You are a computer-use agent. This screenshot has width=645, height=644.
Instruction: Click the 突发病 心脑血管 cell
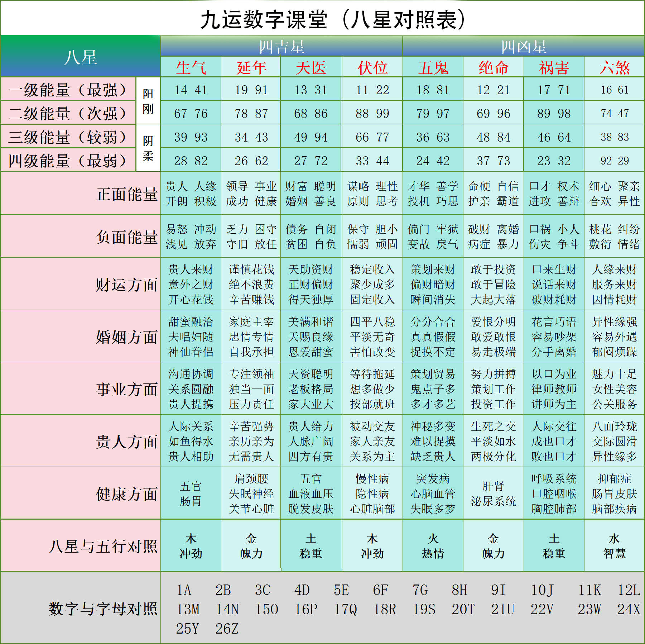click(433, 493)
